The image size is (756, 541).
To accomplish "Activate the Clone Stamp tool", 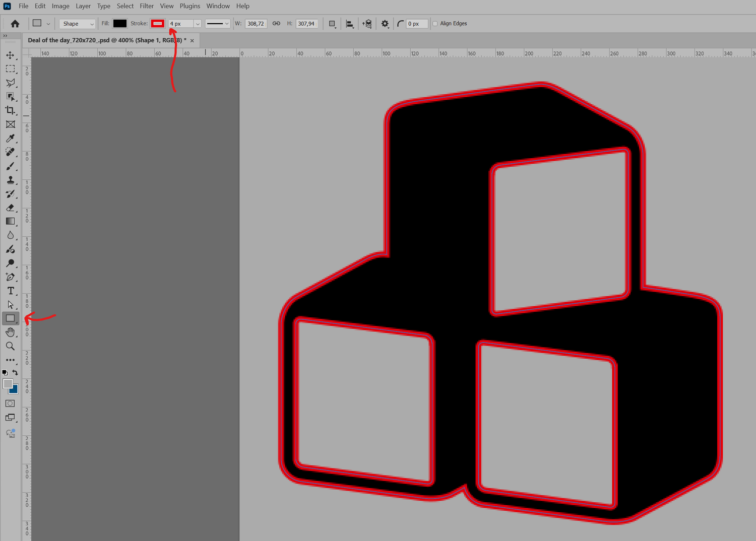I will (x=10, y=180).
